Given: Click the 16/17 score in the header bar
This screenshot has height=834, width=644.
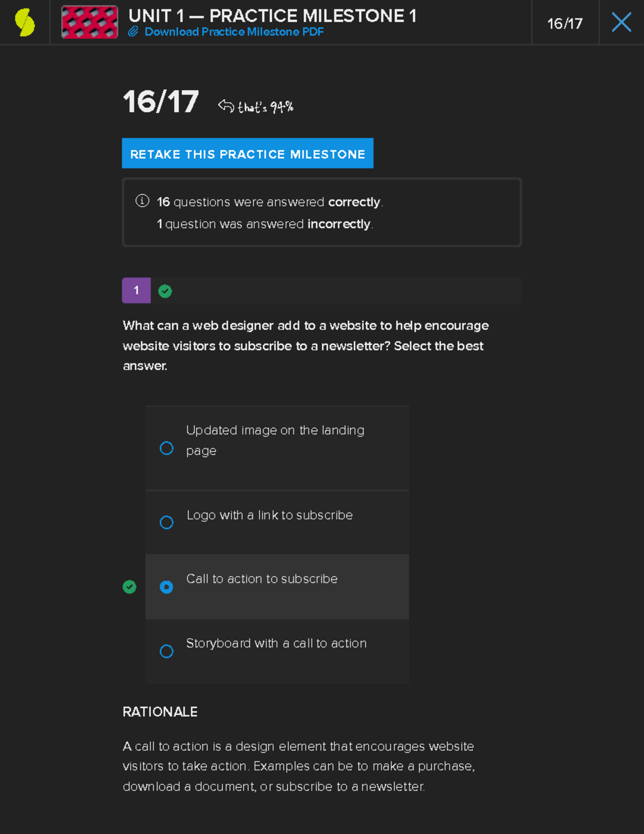Looking at the screenshot, I should [x=564, y=23].
